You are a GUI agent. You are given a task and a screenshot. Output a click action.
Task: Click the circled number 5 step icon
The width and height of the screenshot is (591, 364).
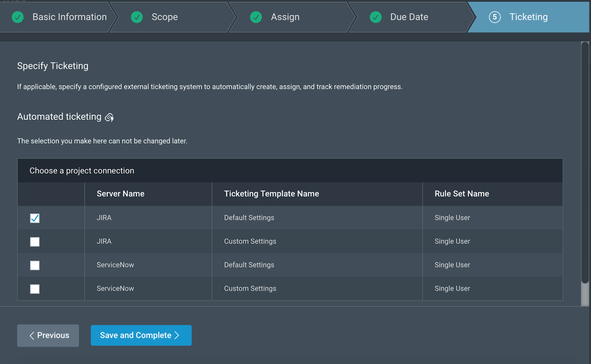494,17
